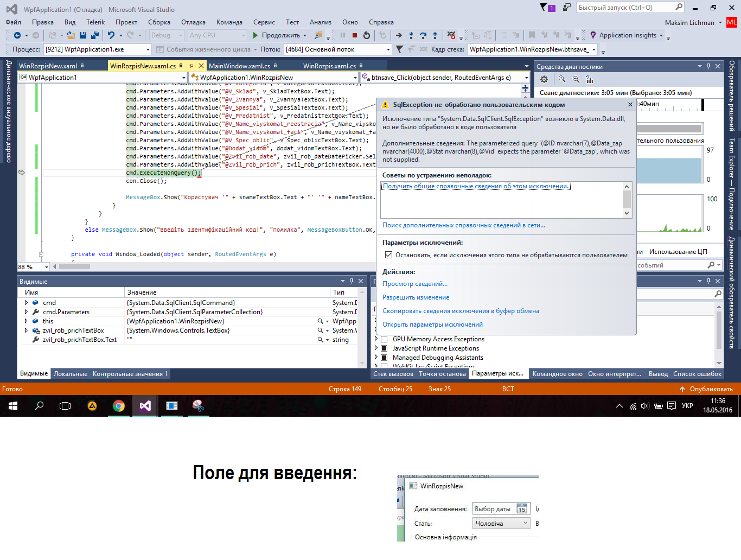Expand the 'this' variable row
The height and width of the screenshot is (560, 741).
(x=26, y=321)
